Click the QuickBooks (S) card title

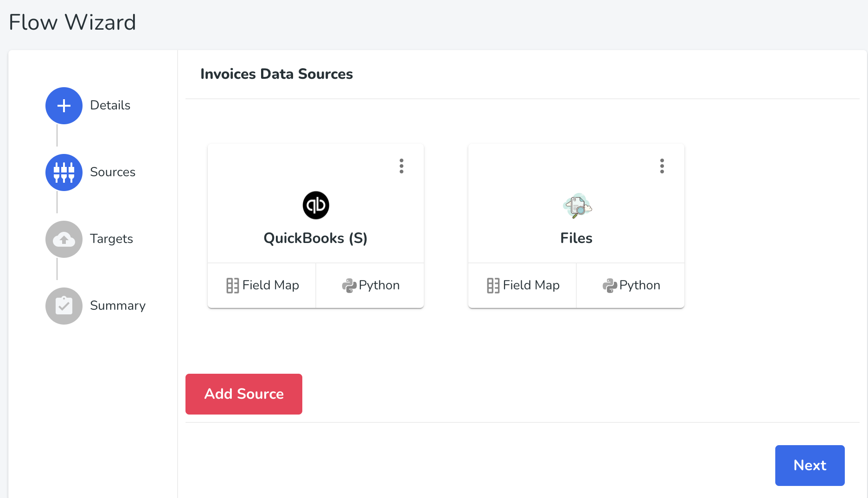click(316, 238)
